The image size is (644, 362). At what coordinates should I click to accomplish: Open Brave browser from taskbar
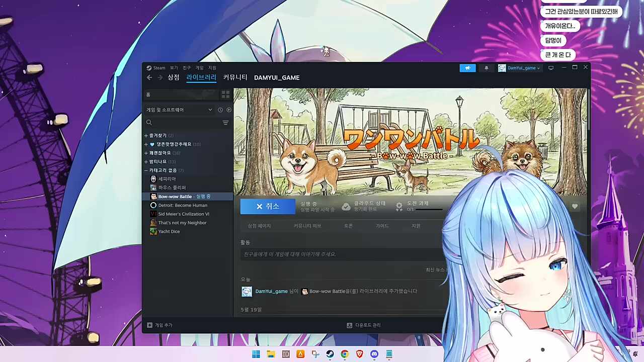(359, 354)
